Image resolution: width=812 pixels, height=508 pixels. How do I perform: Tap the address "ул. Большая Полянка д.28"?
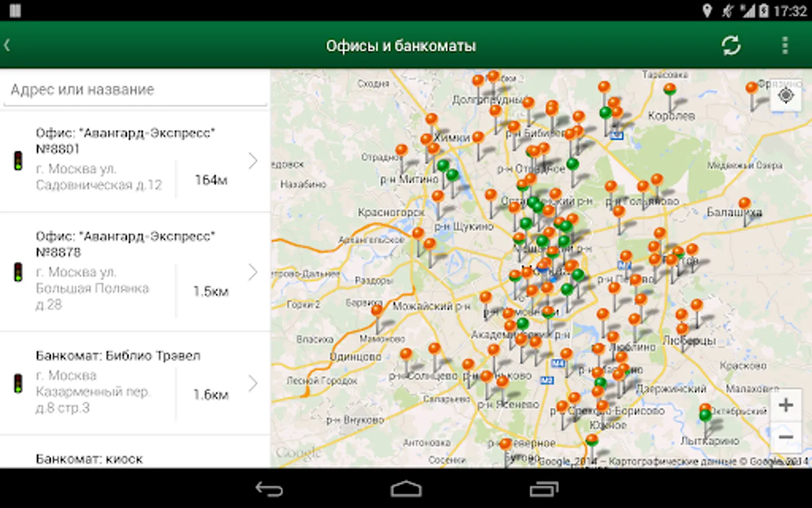[x=92, y=288]
